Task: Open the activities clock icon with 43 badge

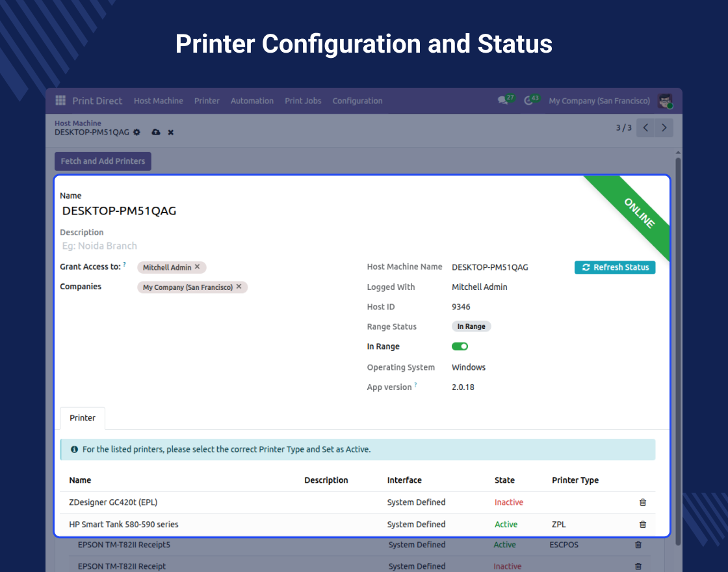Action: [528, 101]
